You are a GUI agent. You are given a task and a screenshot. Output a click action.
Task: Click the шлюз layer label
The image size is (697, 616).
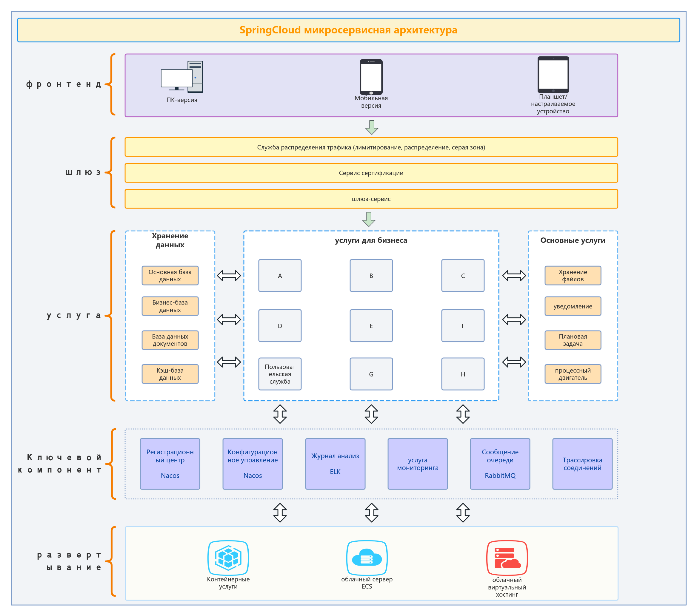pos(83,172)
